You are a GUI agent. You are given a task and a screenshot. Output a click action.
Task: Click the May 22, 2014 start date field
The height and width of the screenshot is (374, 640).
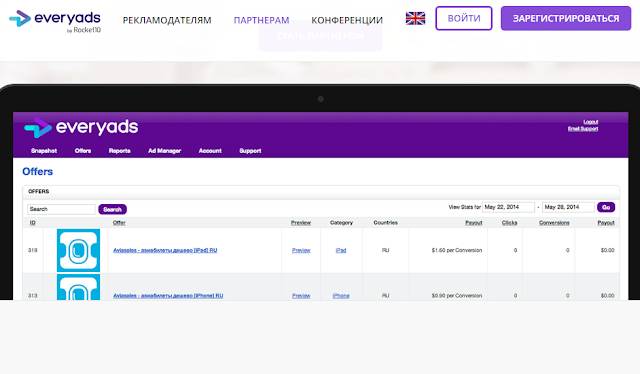point(508,207)
